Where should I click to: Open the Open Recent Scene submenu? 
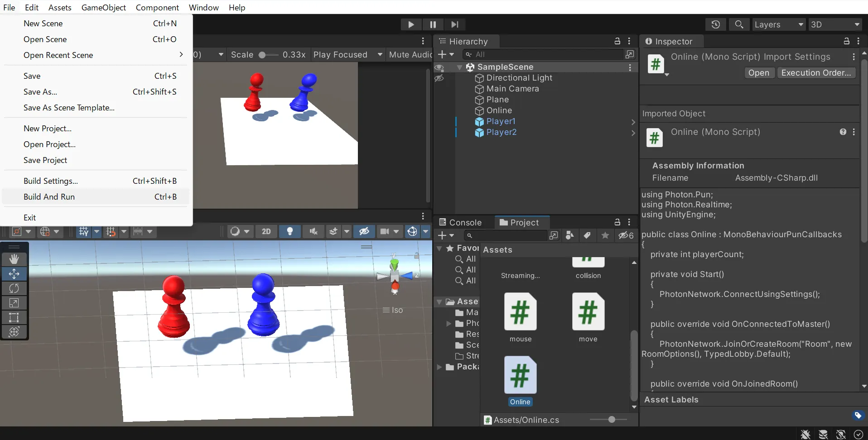point(96,55)
